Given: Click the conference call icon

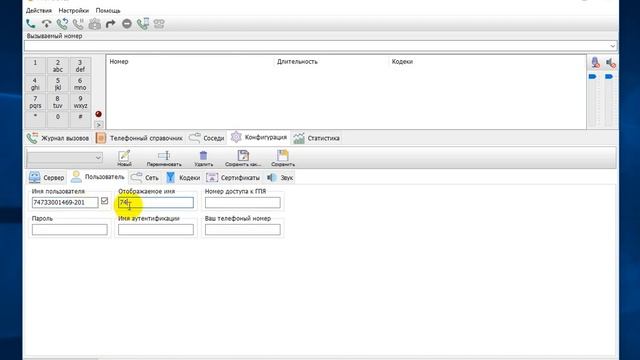Looking at the screenshot, I should tap(95, 24).
